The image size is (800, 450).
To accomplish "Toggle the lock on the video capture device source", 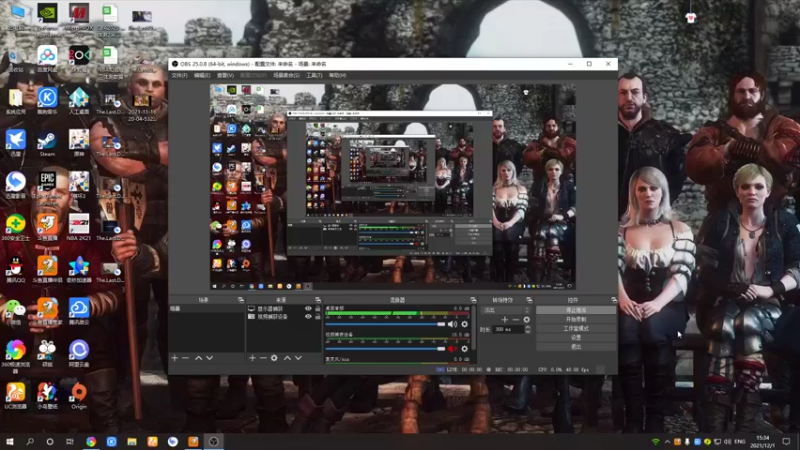I will [317, 316].
